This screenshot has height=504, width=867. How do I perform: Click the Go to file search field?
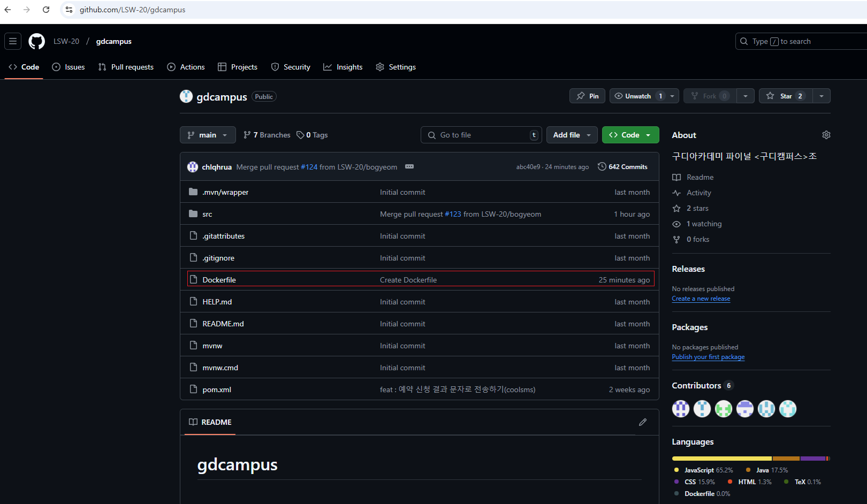[x=481, y=135]
